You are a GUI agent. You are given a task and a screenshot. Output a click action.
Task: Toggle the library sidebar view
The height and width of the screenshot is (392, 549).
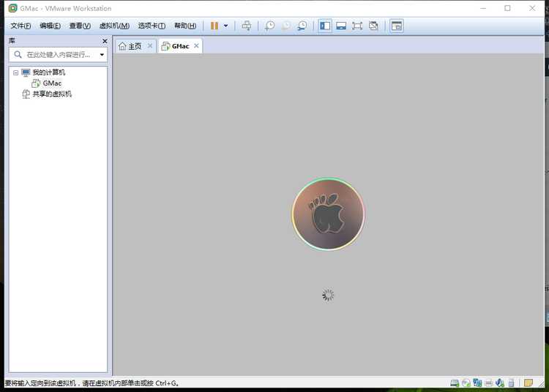click(325, 26)
